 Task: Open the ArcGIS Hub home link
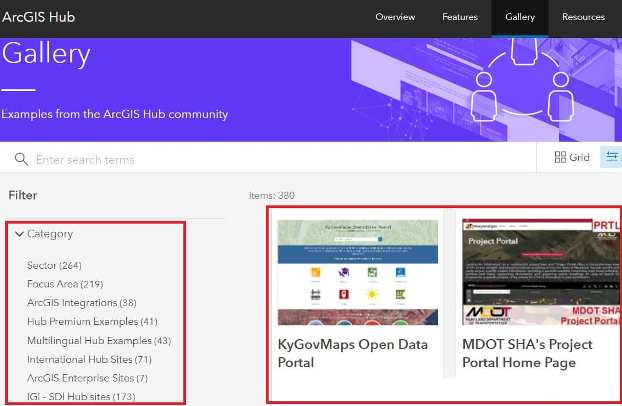pos(38,17)
